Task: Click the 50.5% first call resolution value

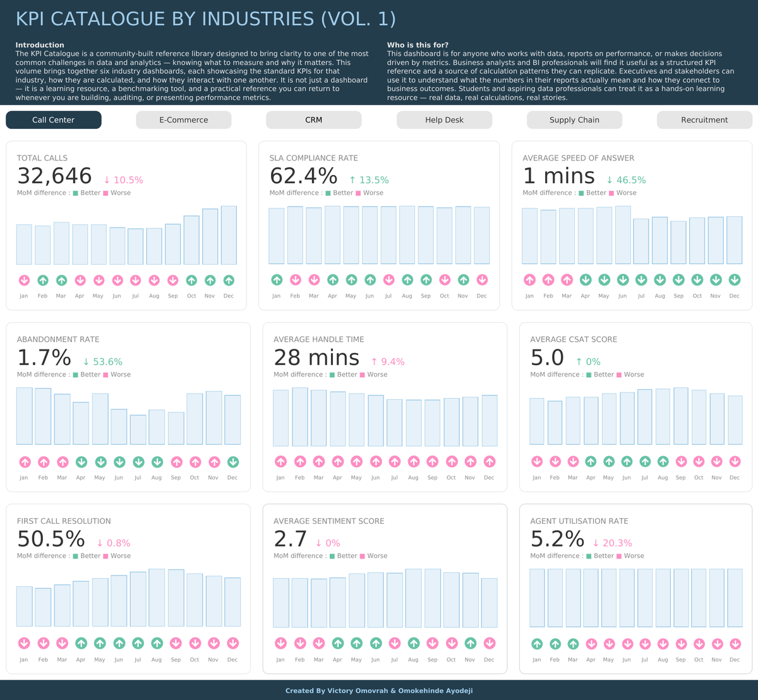Action: tap(51, 540)
